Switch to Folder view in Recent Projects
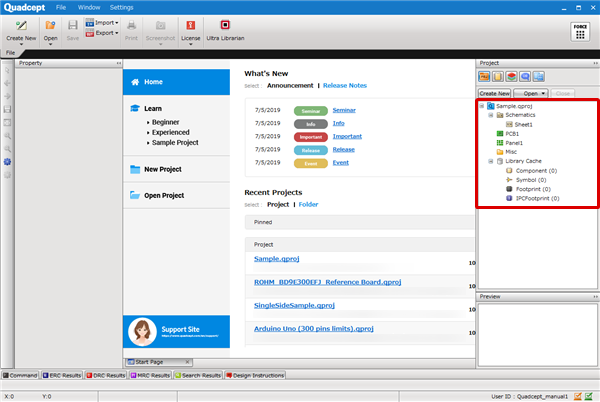 click(308, 204)
